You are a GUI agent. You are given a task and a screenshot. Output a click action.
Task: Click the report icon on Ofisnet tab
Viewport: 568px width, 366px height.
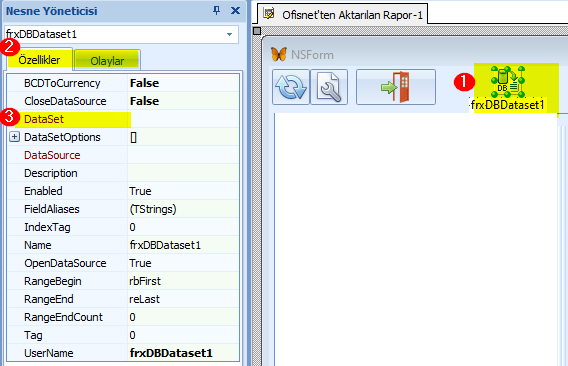tap(269, 14)
